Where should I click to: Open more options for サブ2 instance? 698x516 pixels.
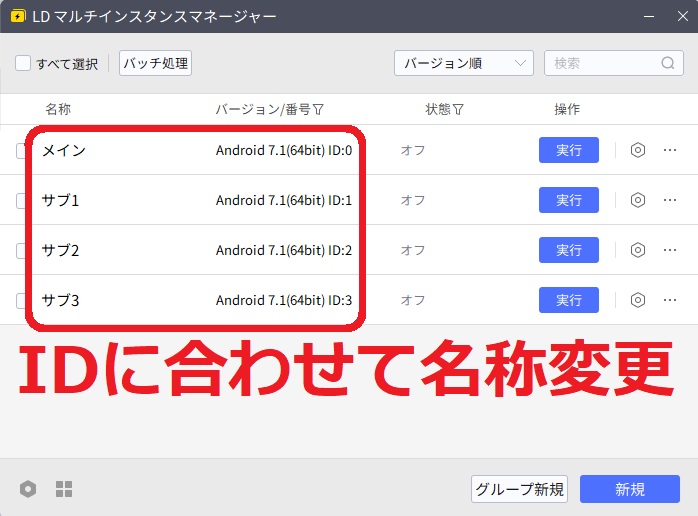pos(670,250)
